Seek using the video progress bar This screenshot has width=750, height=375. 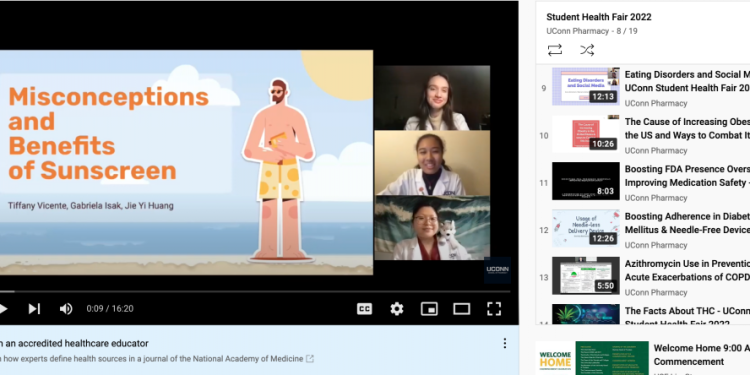click(x=255, y=291)
